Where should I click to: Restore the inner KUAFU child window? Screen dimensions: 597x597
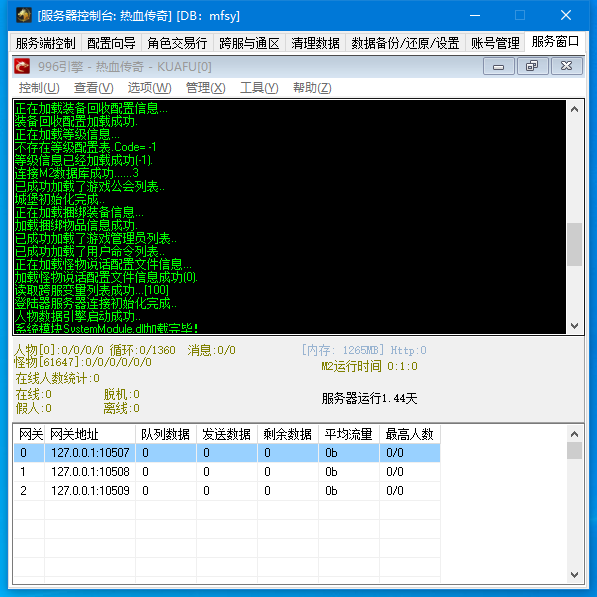coord(532,67)
